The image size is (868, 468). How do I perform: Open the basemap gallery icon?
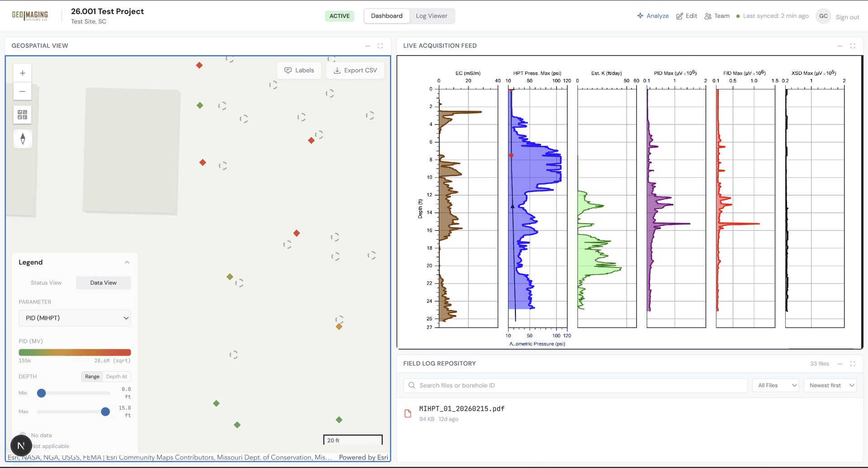pos(22,115)
